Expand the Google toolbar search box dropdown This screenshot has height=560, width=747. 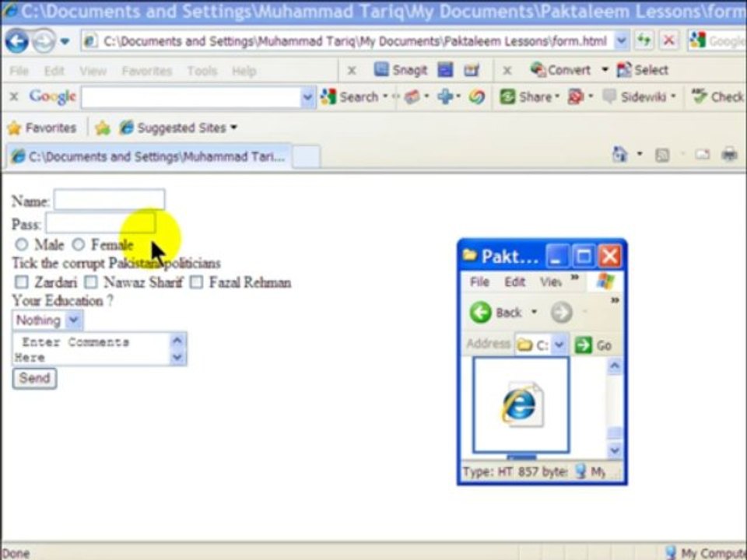pos(308,97)
